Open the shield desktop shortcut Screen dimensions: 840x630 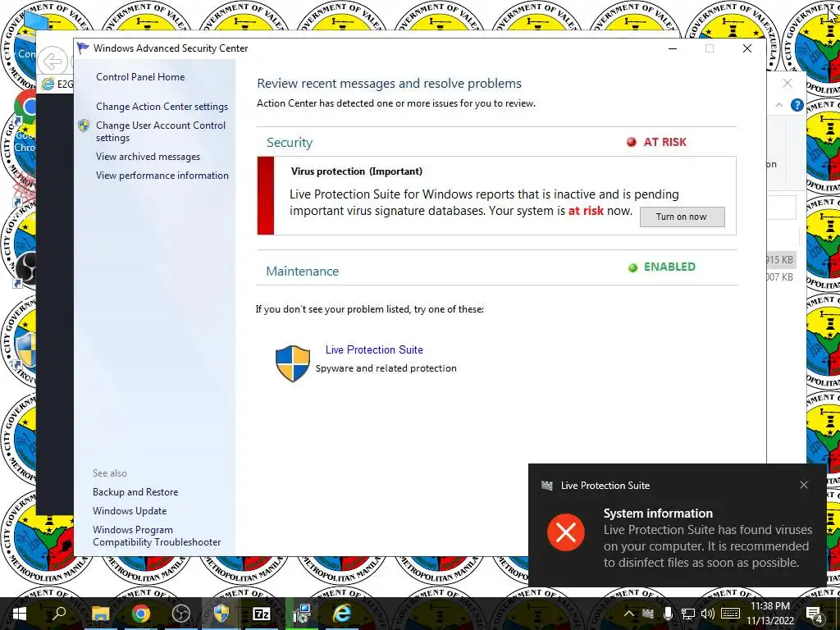tap(25, 351)
